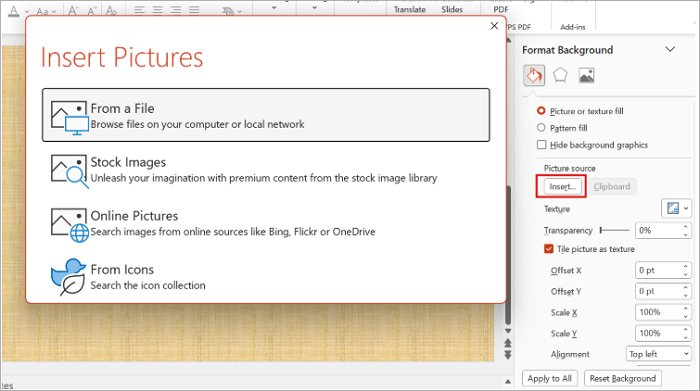
Task: Click the Scale X value field
Action: tap(658, 312)
